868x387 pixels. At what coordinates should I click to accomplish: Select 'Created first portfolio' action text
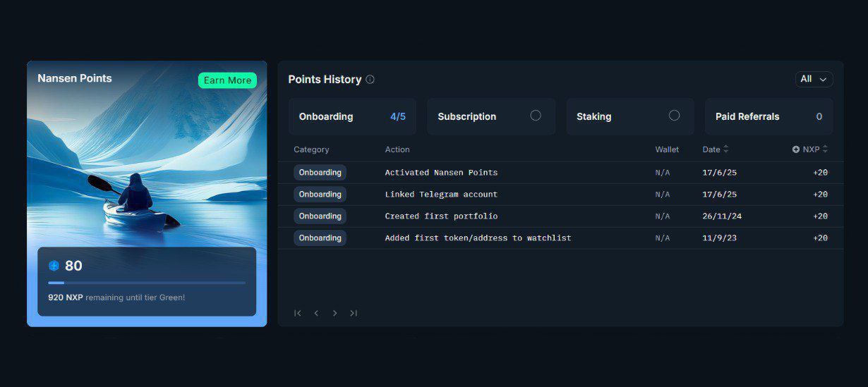point(441,216)
